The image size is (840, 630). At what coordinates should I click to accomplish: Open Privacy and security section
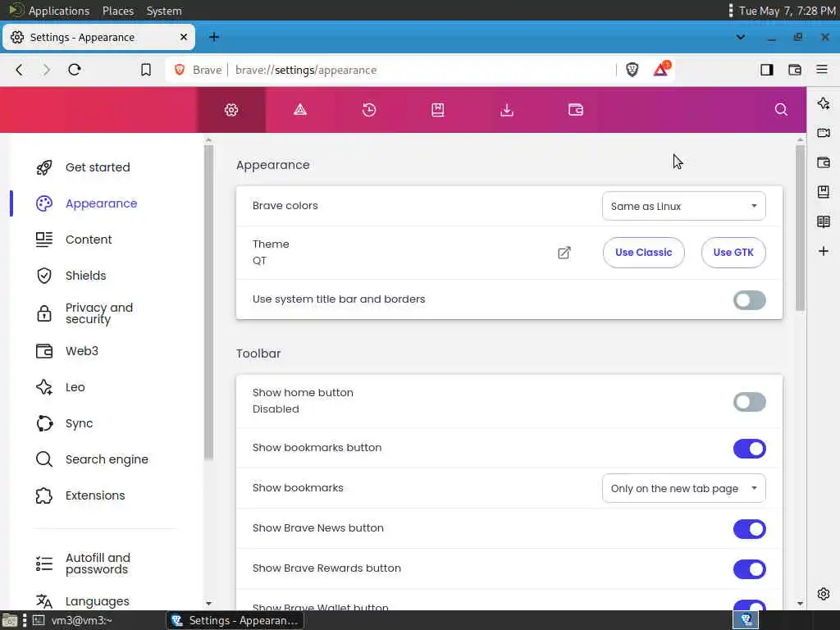point(99,313)
